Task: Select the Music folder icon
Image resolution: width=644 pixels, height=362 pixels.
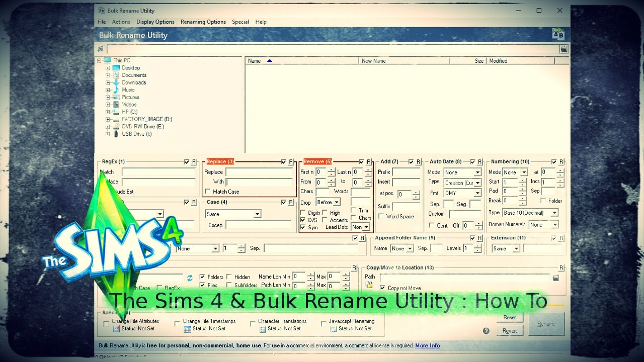Action: coord(116,89)
